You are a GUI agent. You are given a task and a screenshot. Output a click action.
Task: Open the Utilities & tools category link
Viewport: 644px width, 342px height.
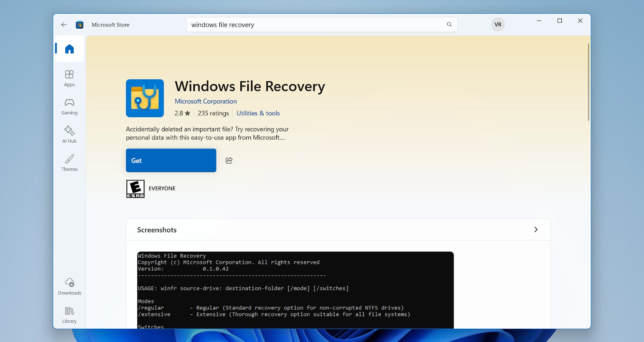click(x=258, y=113)
